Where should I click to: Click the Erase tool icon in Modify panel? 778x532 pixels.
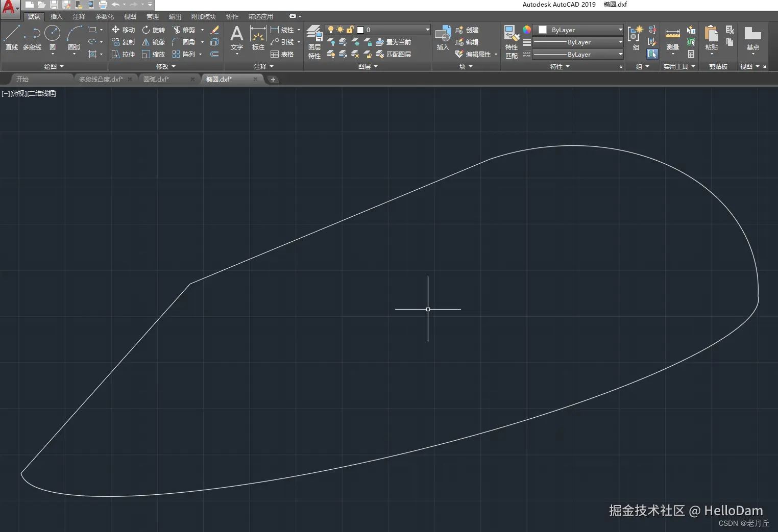214,30
